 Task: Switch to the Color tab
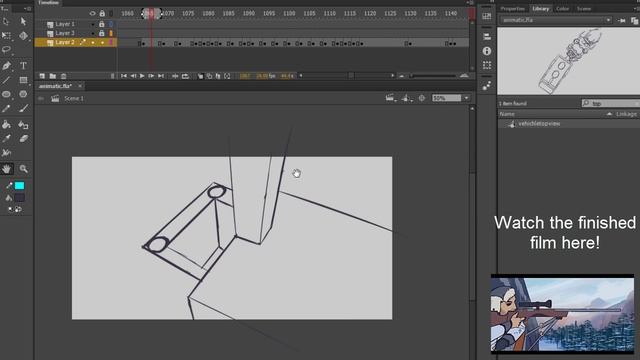click(562, 9)
